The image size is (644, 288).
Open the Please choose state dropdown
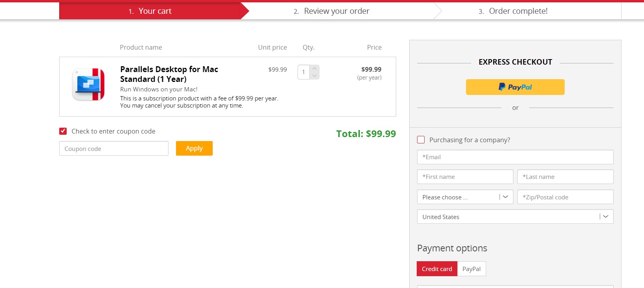[x=465, y=197]
